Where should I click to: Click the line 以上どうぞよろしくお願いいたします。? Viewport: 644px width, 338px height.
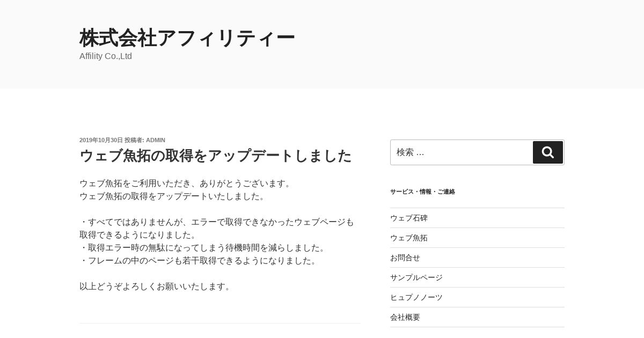(x=157, y=286)
